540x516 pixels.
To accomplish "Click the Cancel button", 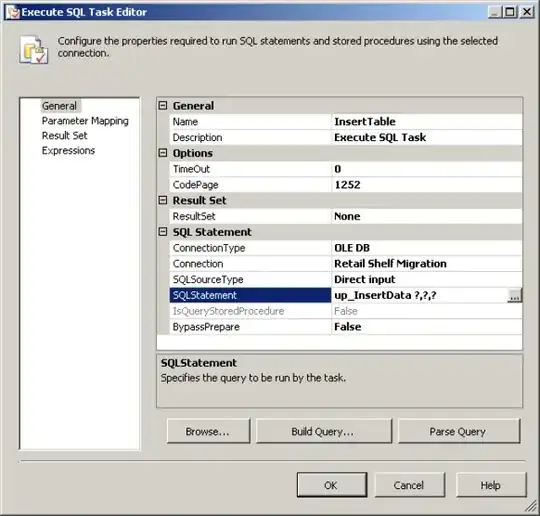I will [x=409, y=485].
